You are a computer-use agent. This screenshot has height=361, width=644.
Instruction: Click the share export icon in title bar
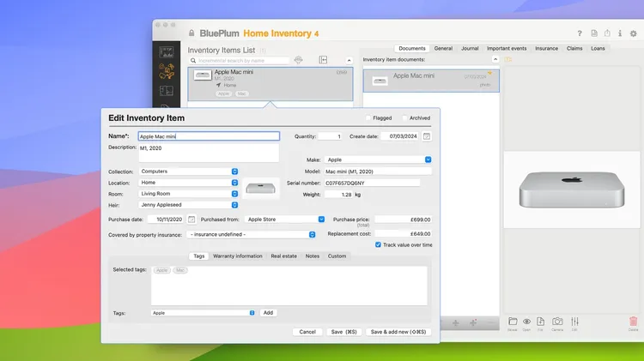[607, 33]
